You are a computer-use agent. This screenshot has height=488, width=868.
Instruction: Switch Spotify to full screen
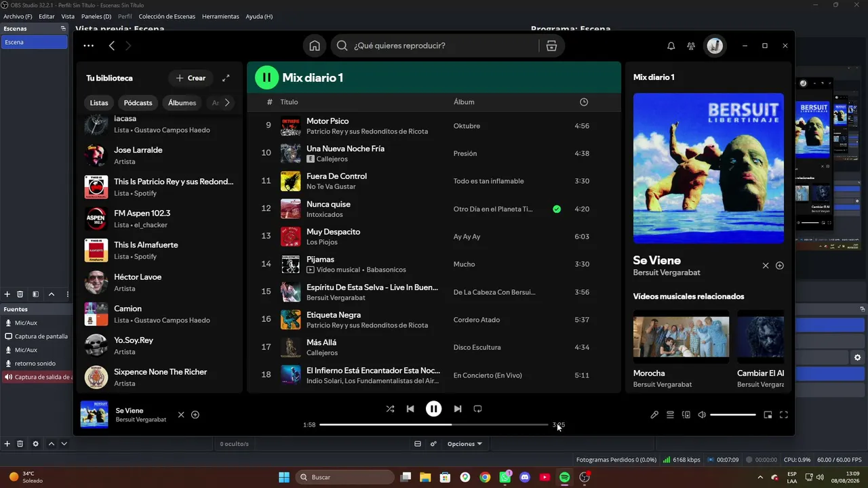[x=784, y=415]
